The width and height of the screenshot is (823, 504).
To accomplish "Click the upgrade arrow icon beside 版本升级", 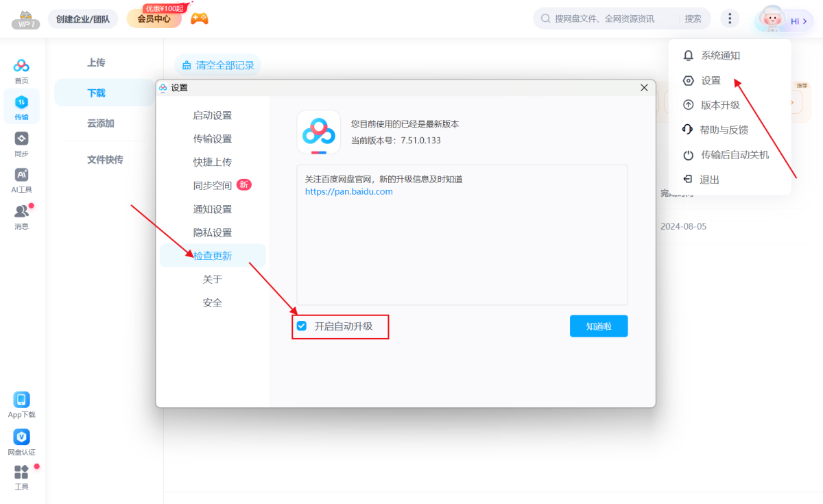I will click(x=689, y=105).
